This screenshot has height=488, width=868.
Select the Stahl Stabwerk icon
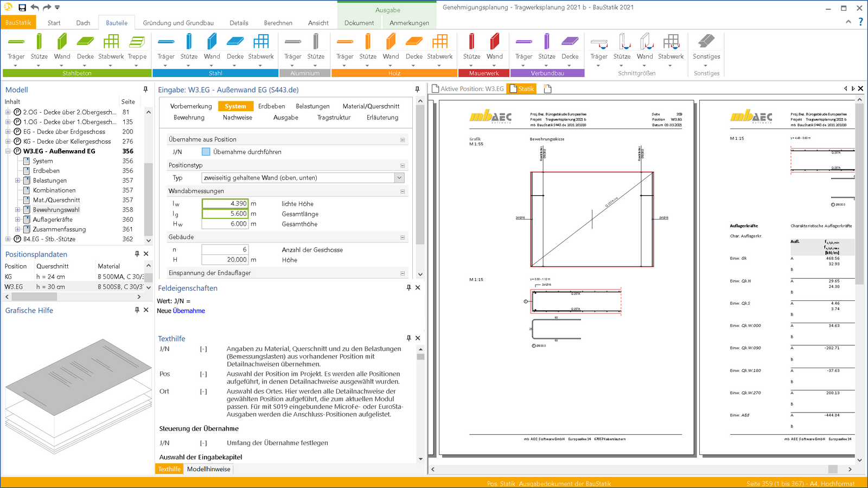pyautogui.click(x=261, y=42)
